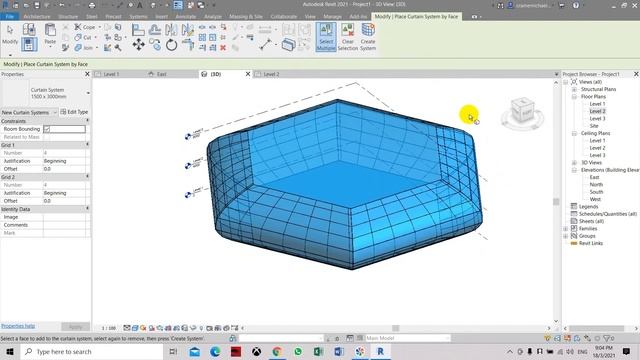Select the Rotate tool

tap(171, 44)
